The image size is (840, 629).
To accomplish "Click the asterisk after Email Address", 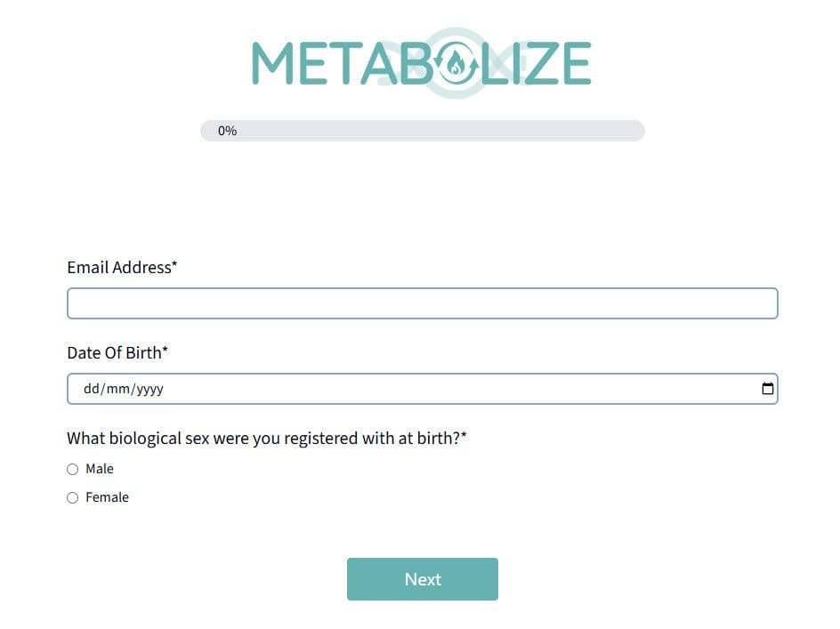I will pos(174,264).
